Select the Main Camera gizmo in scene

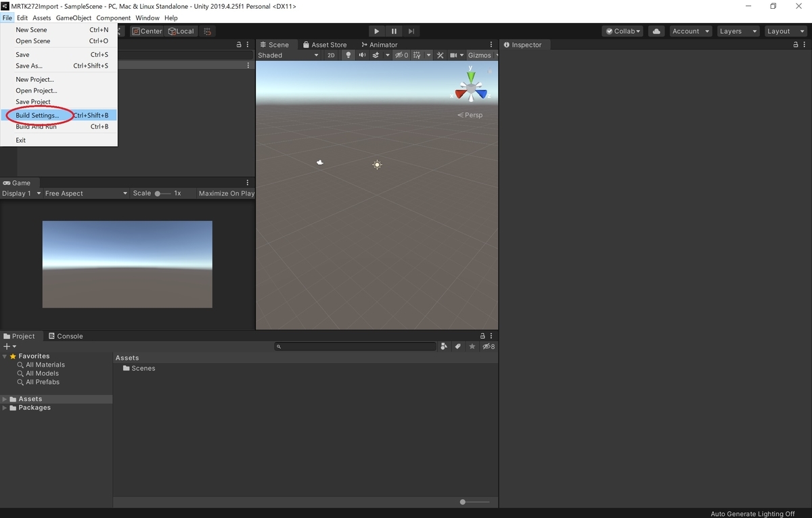320,162
